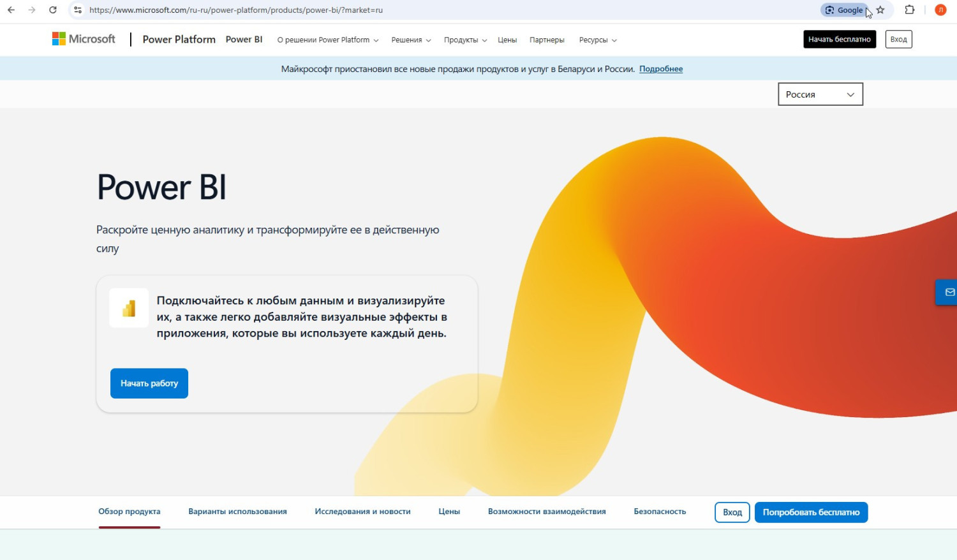Click the browser back arrow icon
This screenshot has width=957, height=560.
pos(11,10)
